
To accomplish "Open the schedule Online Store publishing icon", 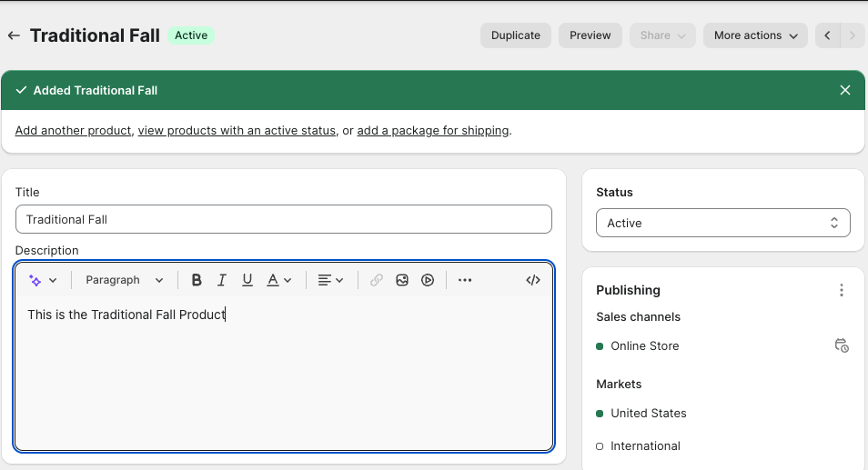I will click(x=842, y=345).
